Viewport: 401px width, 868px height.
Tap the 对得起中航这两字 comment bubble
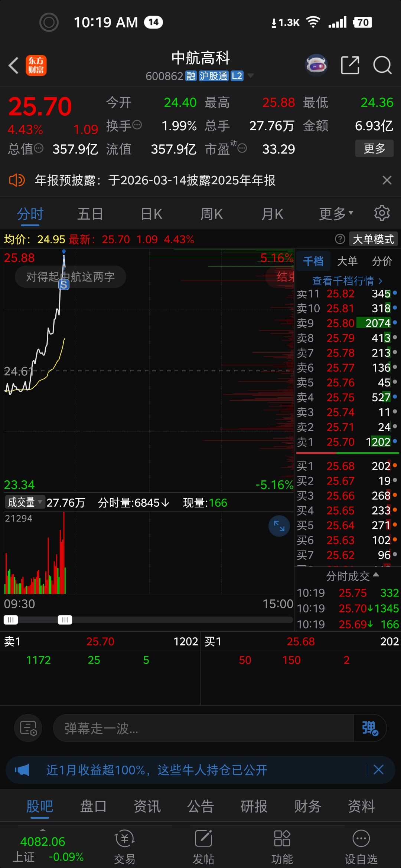coord(70,277)
